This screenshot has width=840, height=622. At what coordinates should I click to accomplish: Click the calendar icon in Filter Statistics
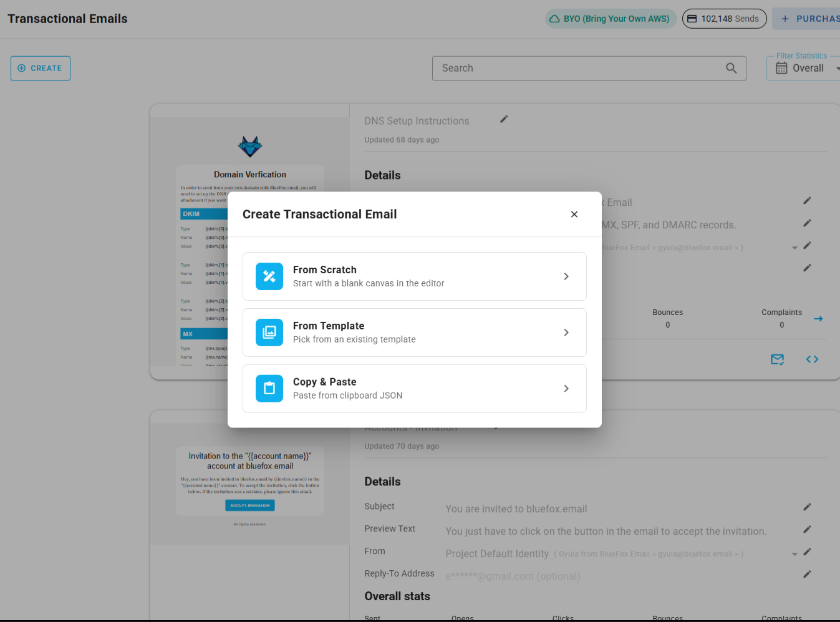click(781, 67)
